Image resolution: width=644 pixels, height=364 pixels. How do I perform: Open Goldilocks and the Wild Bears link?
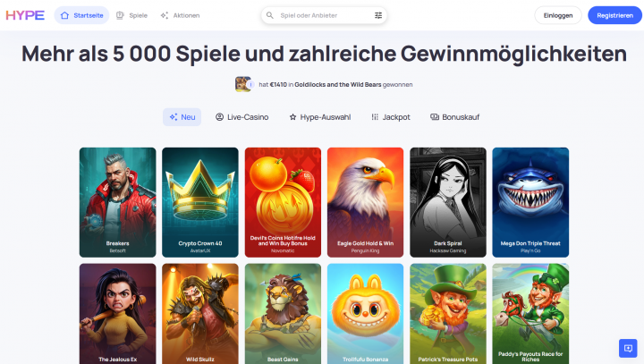click(x=337, y=85)
